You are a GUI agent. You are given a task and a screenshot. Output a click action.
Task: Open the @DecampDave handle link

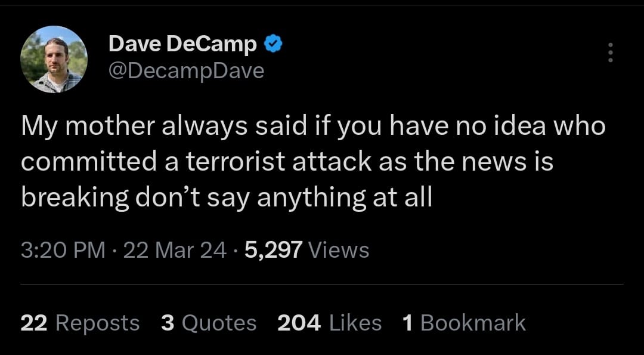[186, 71]
